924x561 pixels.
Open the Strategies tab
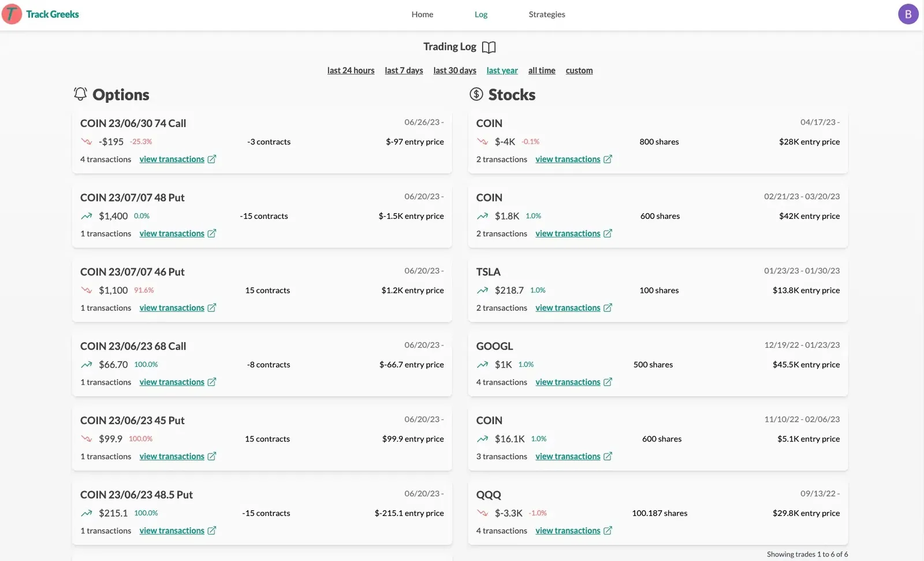[x=547, y=14]
